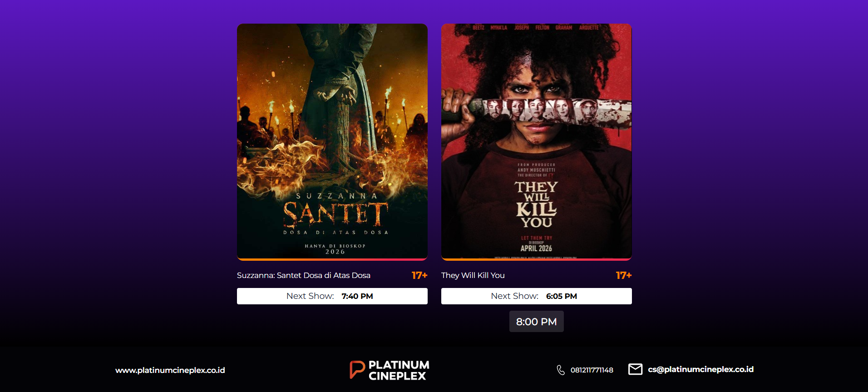This screenshot has height=392, width=868.
Task: Click the 17+ rating badge beside Suzzanna title
Action: tap(419, 275)
